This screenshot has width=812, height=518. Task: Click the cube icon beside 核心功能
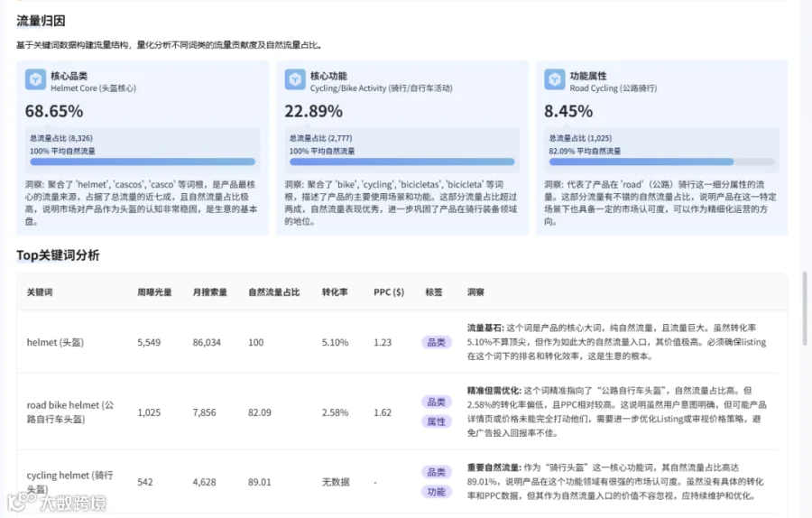click(295, 79)
